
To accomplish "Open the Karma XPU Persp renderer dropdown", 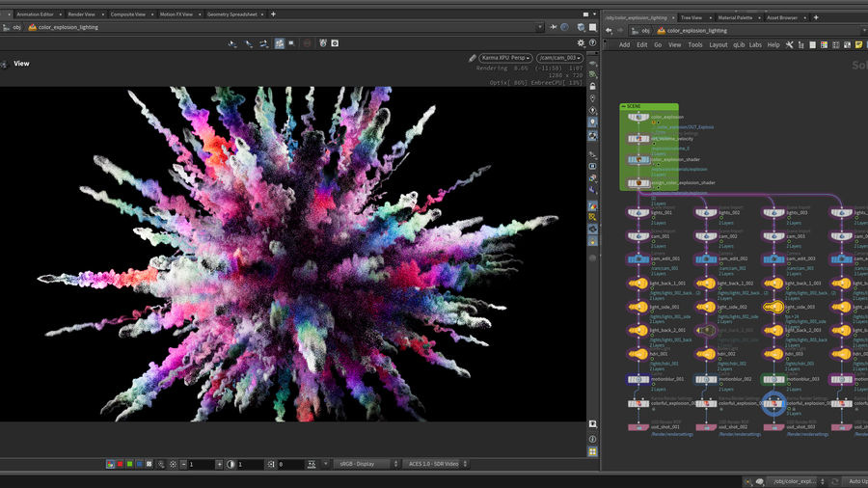I will click(x=506, y=58).
